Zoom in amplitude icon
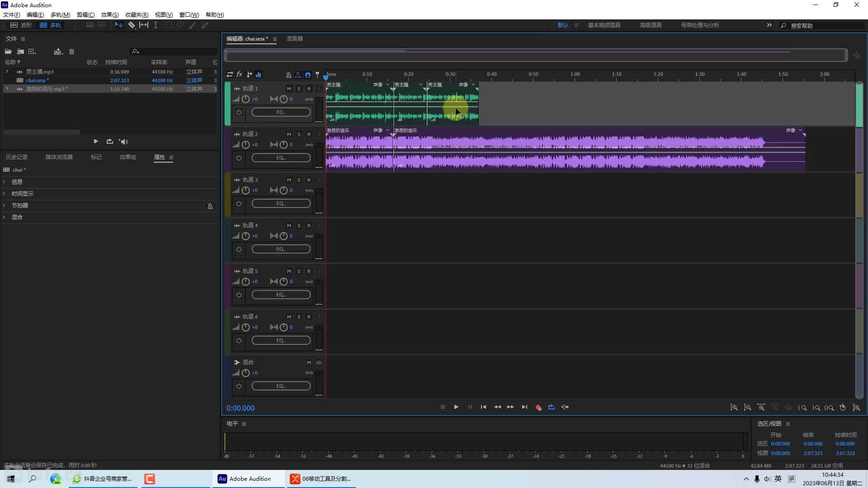Screen dimensions: 868x488 coord(734,408)
